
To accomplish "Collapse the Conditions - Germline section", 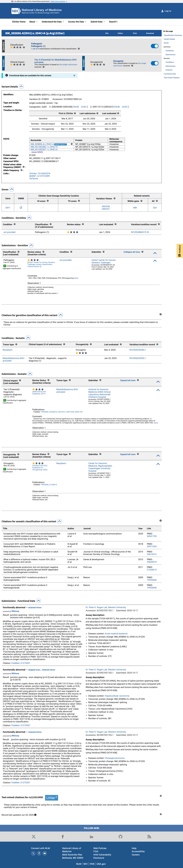I will coord(29,218).
